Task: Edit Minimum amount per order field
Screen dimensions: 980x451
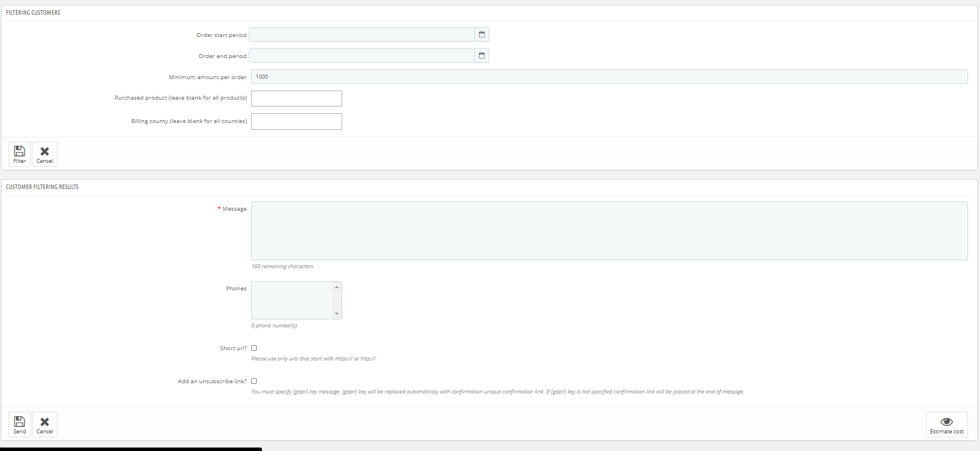Action: pos(609,77)
